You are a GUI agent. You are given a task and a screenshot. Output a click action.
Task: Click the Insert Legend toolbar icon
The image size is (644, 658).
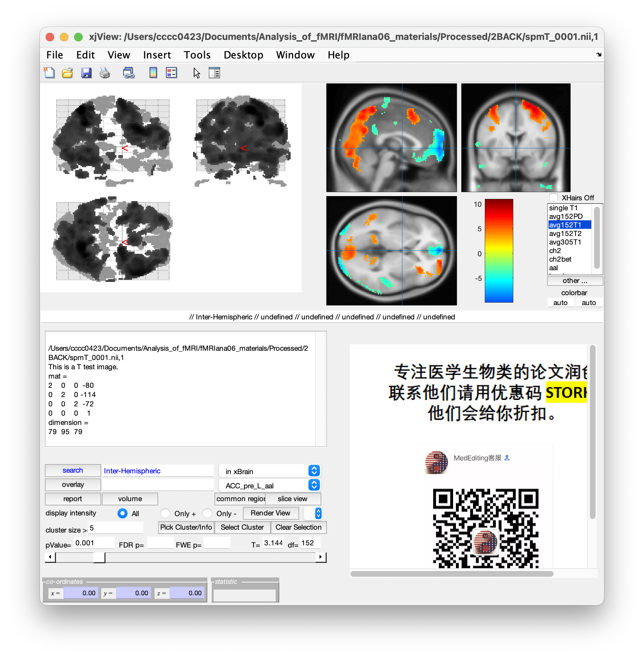click(172, 73)
